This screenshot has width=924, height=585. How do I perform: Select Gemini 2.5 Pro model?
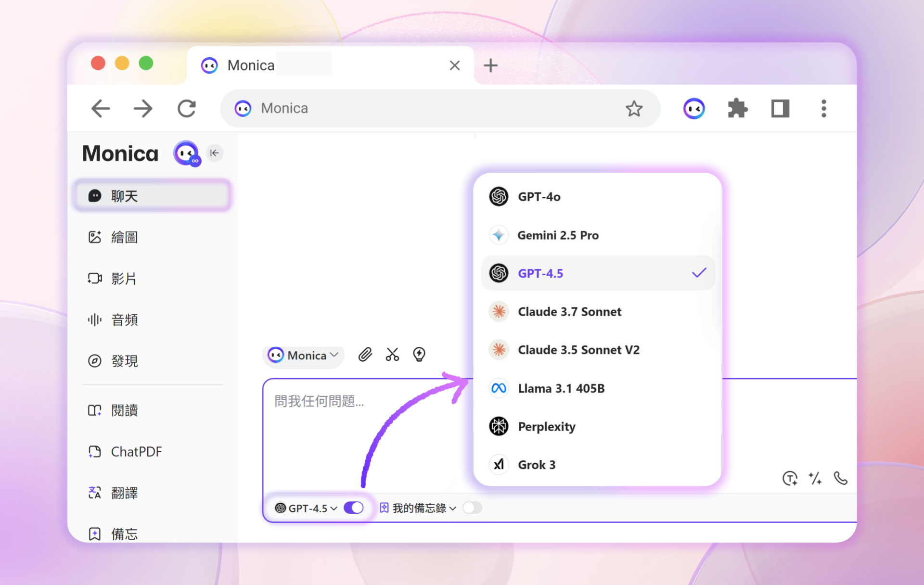558,235
